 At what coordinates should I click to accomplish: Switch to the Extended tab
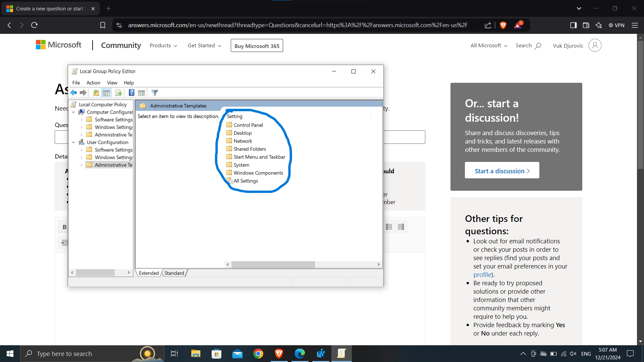pyautogui.click(x=149, y=273)
